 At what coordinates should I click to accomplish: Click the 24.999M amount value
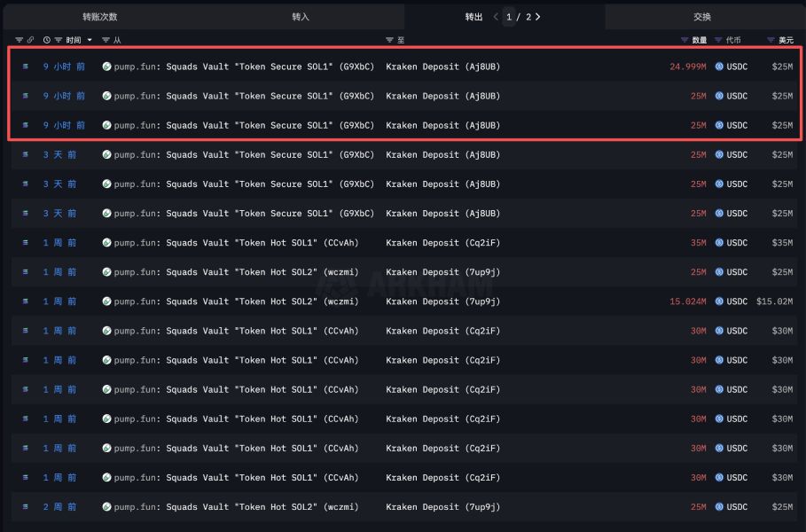687,66
